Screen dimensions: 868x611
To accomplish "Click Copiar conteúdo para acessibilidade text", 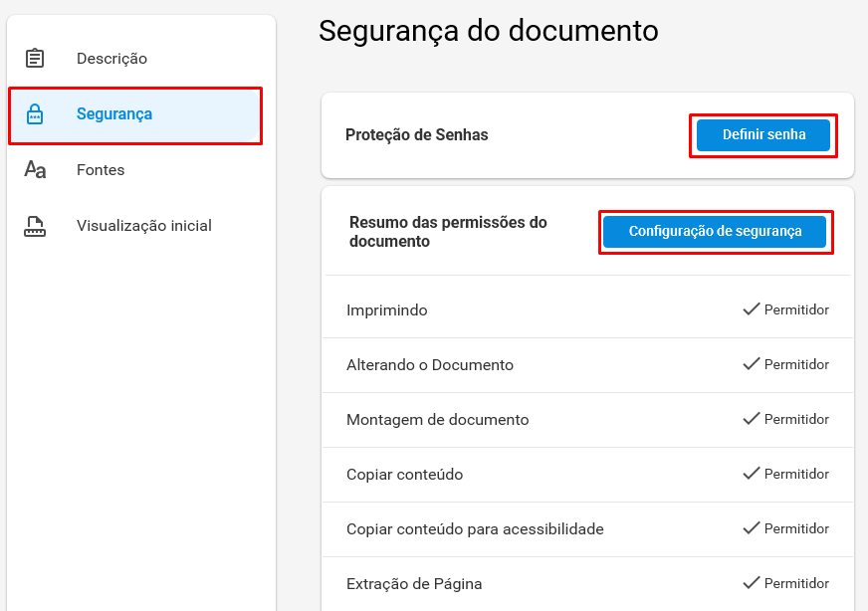I will (x=475, y=529).
